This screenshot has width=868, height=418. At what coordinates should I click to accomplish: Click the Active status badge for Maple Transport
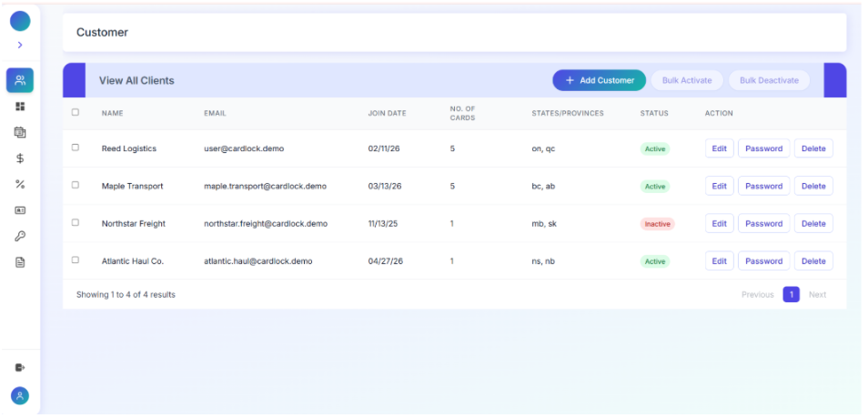[x=655, y=187]
